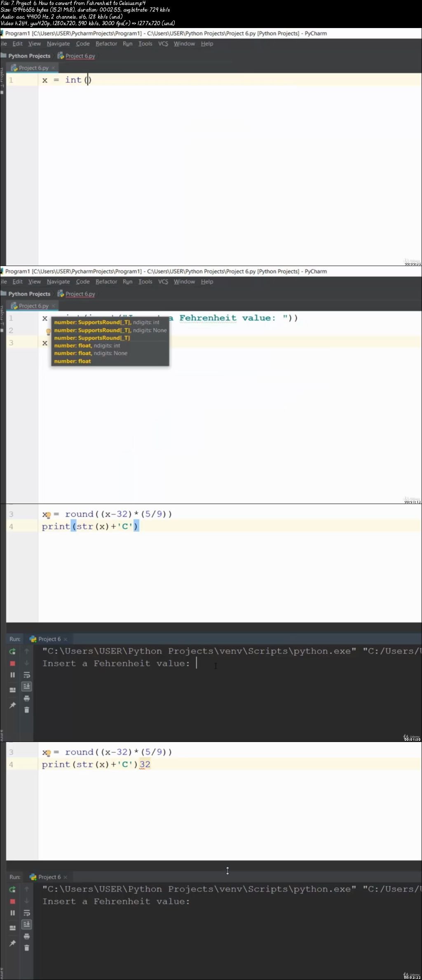Click inside int( parentheses on editor line 1
This screenshot has width=422, height=980.
pyautogui.click(x=88, y=80)
